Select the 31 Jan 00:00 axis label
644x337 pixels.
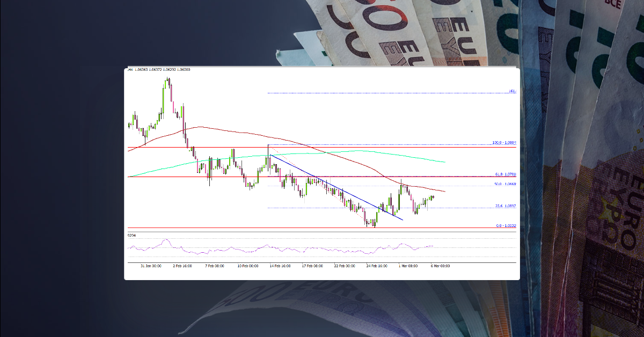click(x=152, y=265)
